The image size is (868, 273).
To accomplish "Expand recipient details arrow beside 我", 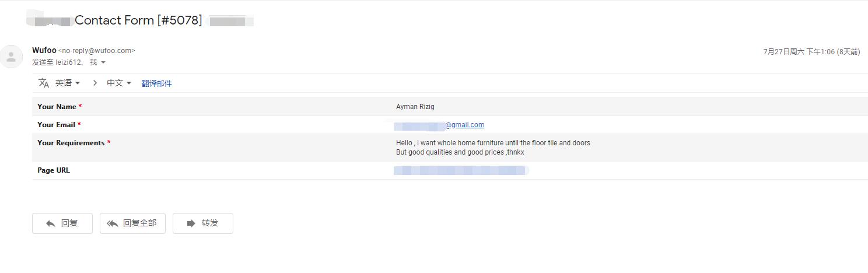I will pos(103,62).
